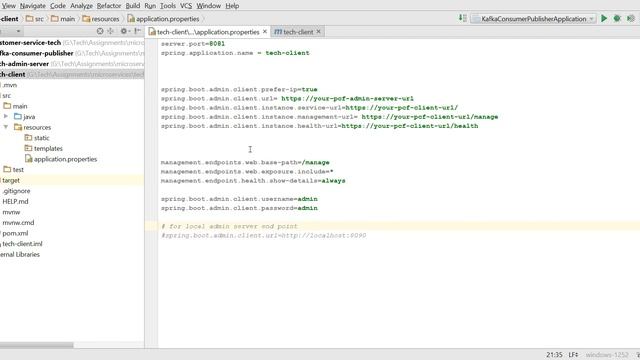Viewport: 640px width, 360px height.
Task: Select the test folder in tree
Action: click(x=13, y=169)
